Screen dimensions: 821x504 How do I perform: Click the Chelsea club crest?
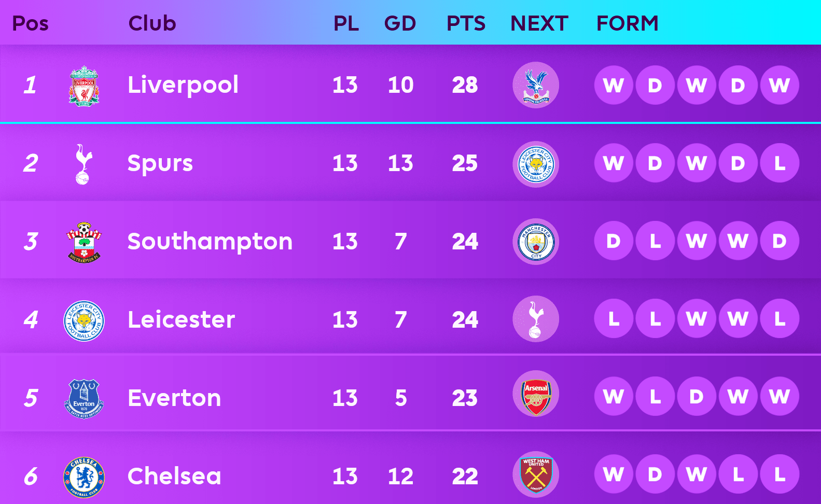[84, 477]
